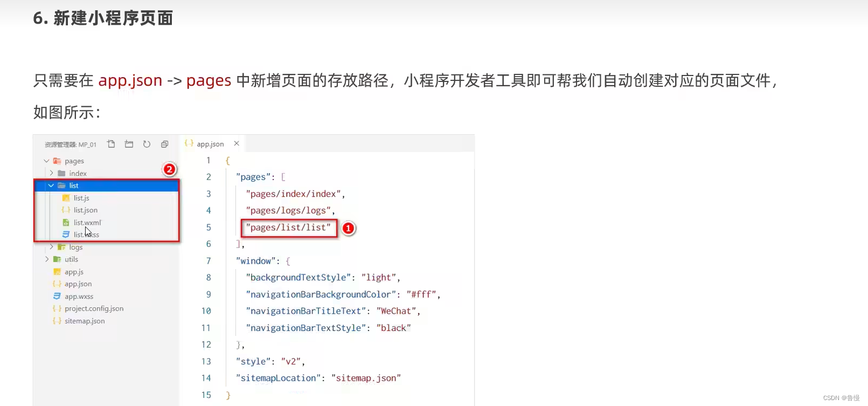Click the red app.json text in paragraph
This screenshot has width=868, height=406.
(x=130, y=80)
